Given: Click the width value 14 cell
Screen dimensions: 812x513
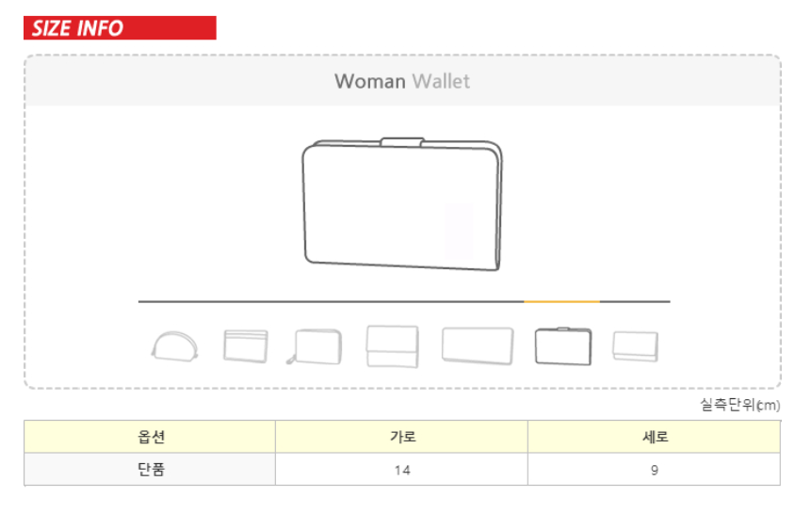Looking at the screenshot, I should pyautogui.click(x=402, y=470).
